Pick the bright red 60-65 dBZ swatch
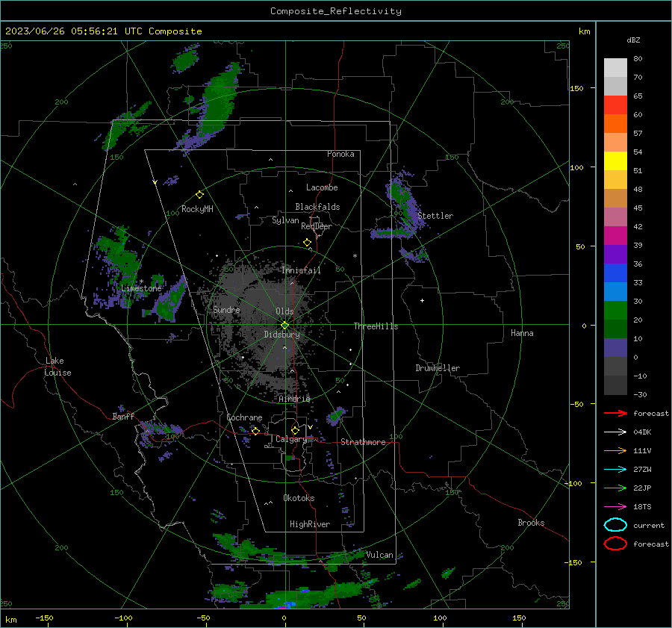Screen dimensions: 672x628 click(x=615, y=105)
